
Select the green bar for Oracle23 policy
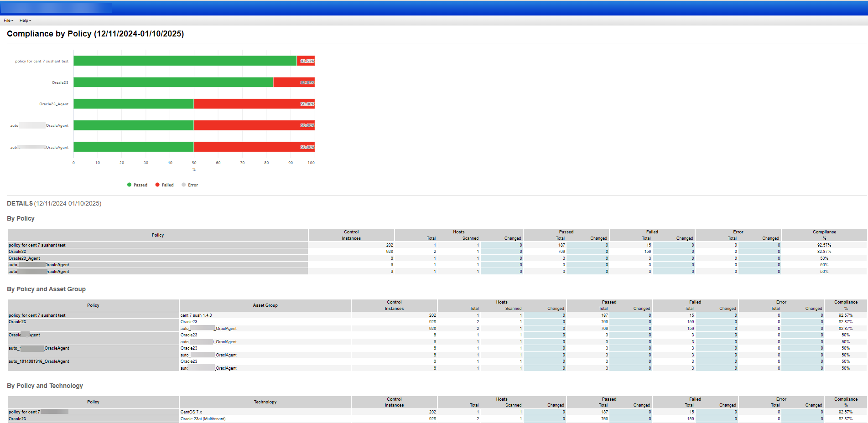173,82
